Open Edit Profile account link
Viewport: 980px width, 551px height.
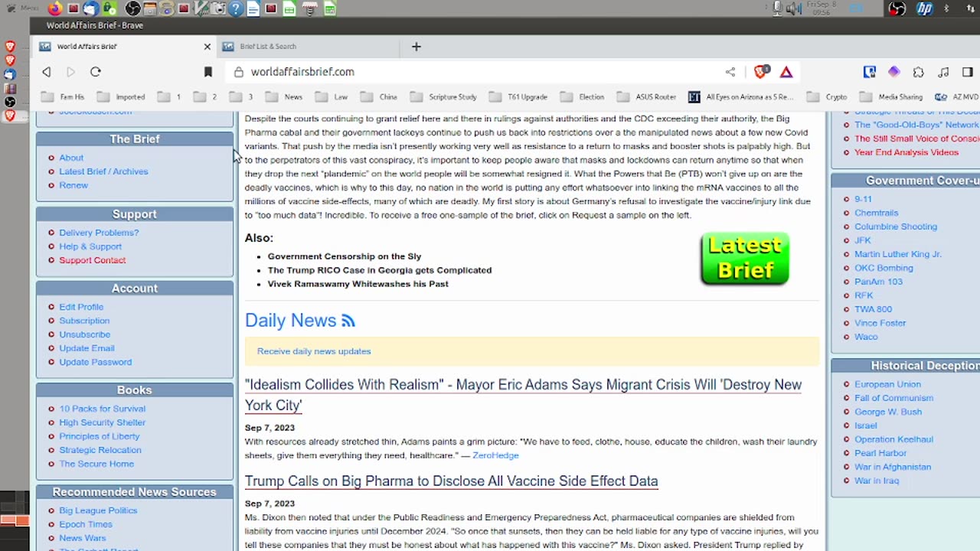81,307
